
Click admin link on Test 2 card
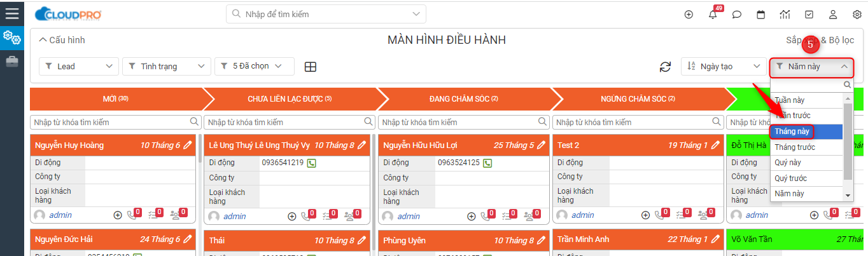coord(582,215)
